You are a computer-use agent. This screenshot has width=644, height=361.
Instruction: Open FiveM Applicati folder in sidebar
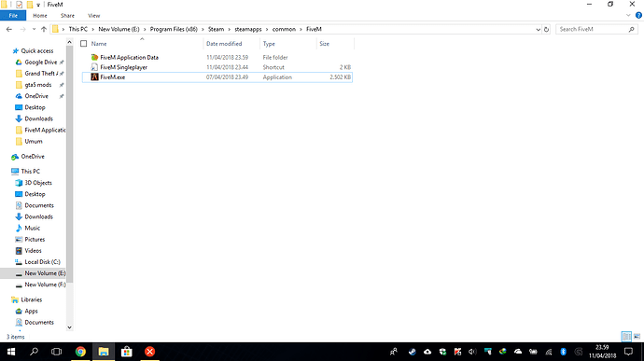pyautogui.click(x=45, y=131)
